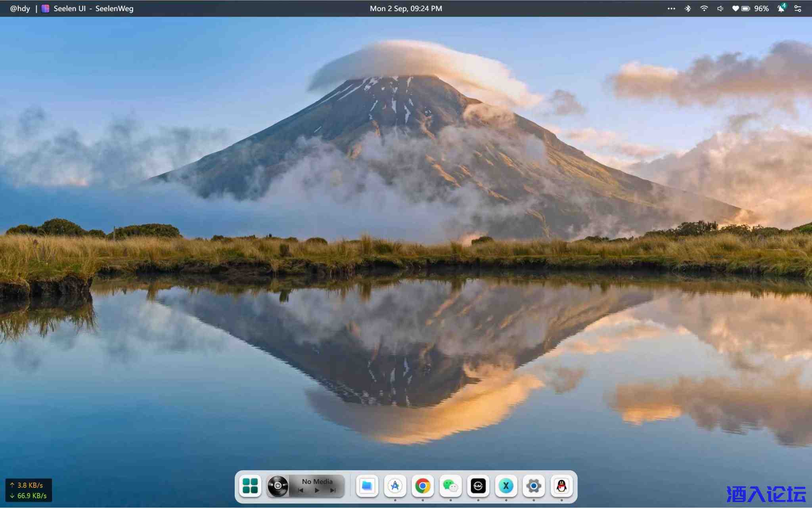Click the @hdy user label
The image size is (812, 508).
click(x=20, y=8)
